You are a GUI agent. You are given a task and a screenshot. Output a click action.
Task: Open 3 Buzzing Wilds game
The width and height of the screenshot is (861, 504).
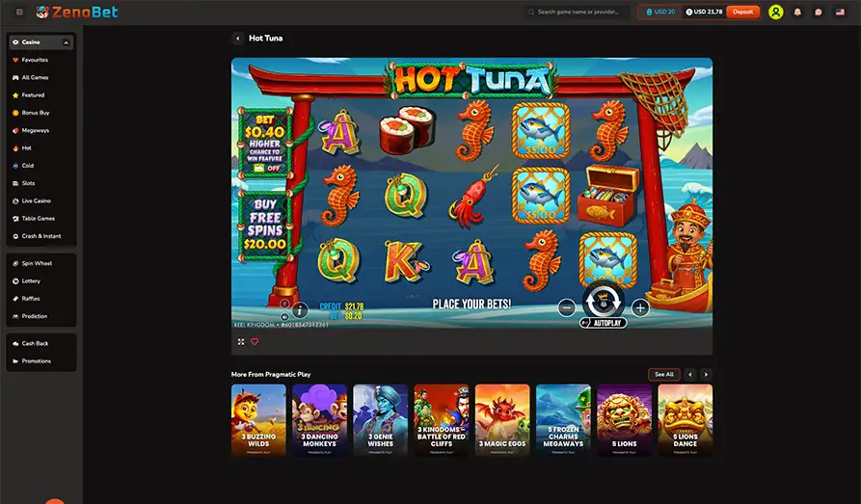[x=258, y=420]
